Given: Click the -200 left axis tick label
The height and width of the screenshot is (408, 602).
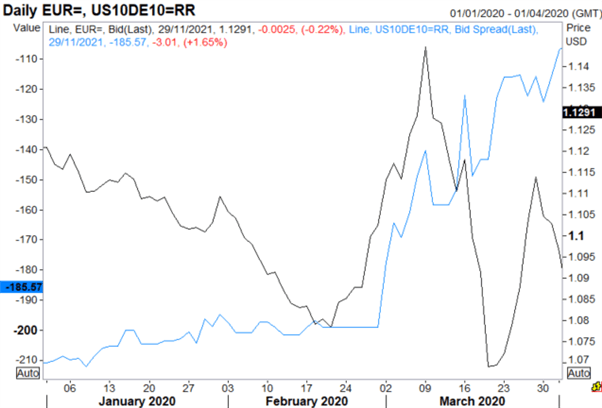Looking at the screenshot, I should [25, 330].
